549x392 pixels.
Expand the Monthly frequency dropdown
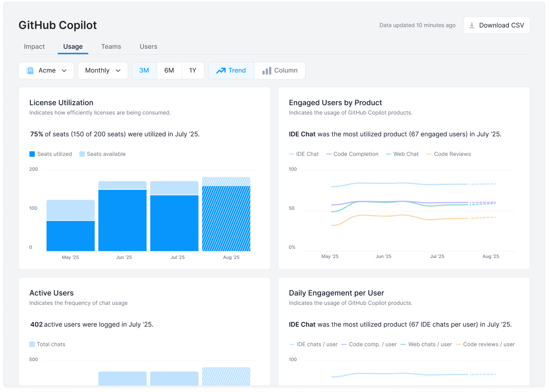(x=103, y=70)
